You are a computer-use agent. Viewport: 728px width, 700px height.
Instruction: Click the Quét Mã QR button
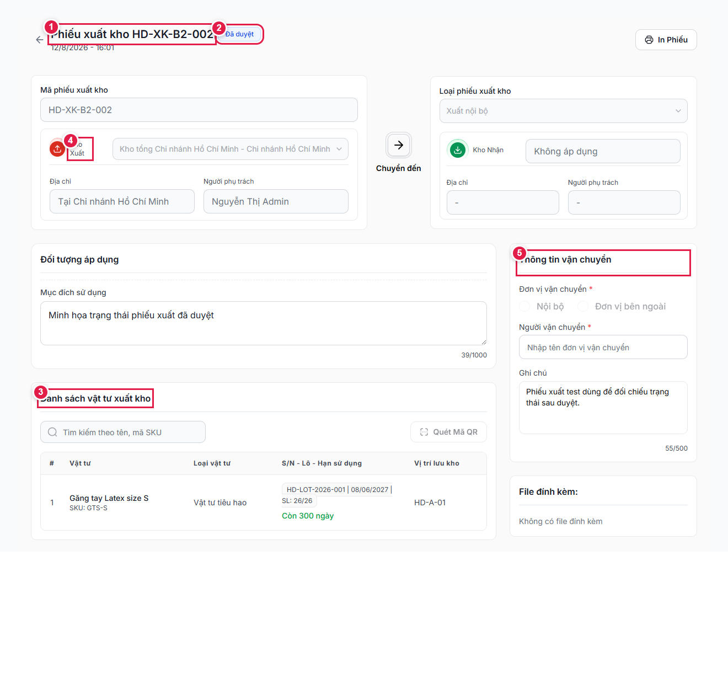click(448, 432)
